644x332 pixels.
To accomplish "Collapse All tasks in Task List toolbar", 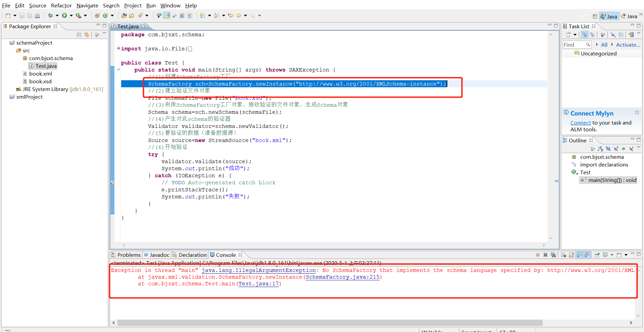I will (621, 35).
